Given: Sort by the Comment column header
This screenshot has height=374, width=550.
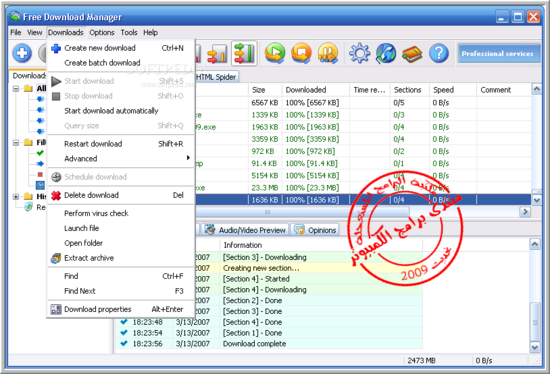Looking at the screenshot, I should [x=504, y=90].
